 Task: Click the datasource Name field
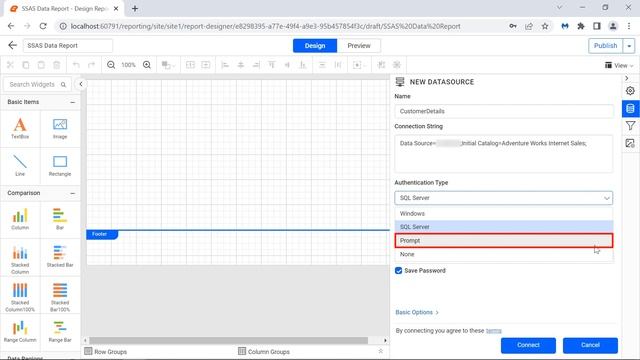(504, 111)
